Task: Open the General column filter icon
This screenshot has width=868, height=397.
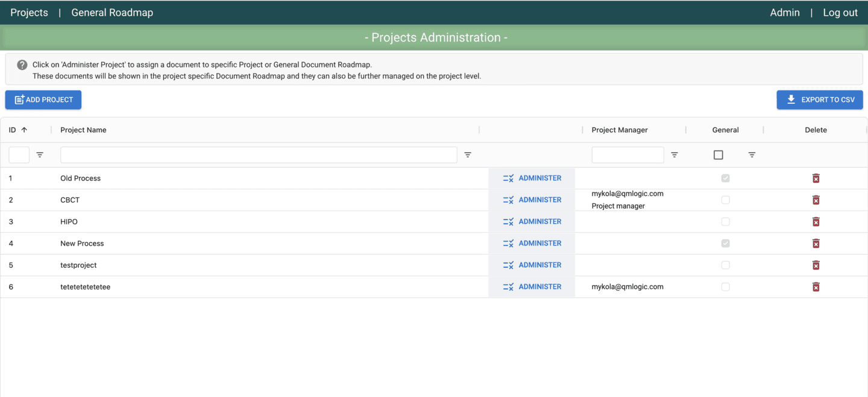Action: pyautogui.click(x=752, y=155)
